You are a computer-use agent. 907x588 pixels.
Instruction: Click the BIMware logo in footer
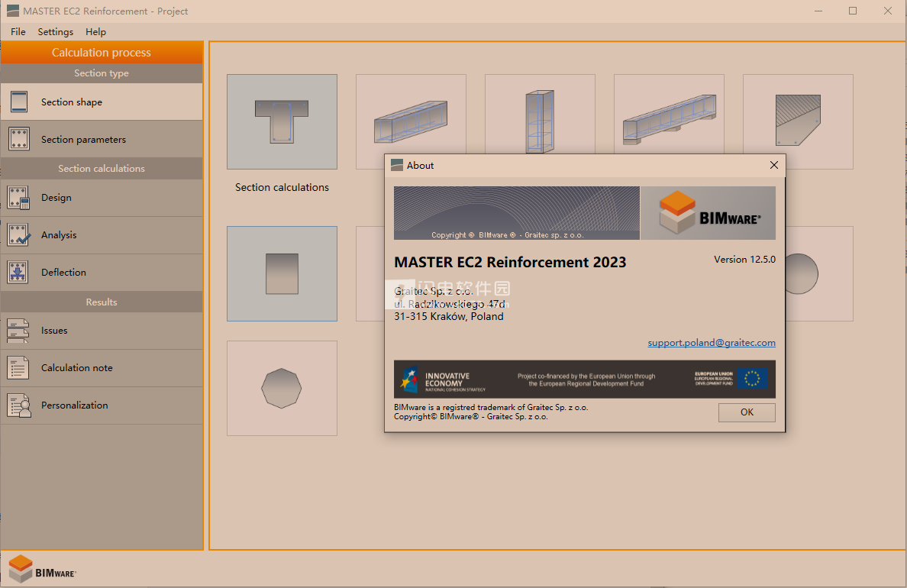pos(42,569)
